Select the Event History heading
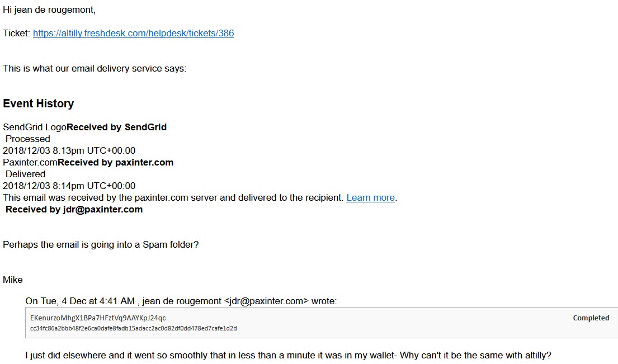Screen dimensions: 618x364 click(38, 103)
